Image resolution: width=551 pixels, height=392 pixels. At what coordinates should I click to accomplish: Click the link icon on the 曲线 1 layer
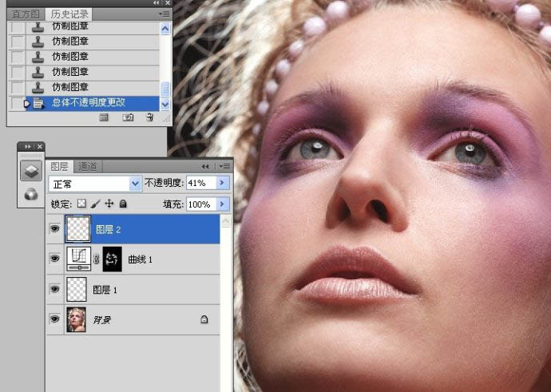pyautogui.click(x=97, y=259)
